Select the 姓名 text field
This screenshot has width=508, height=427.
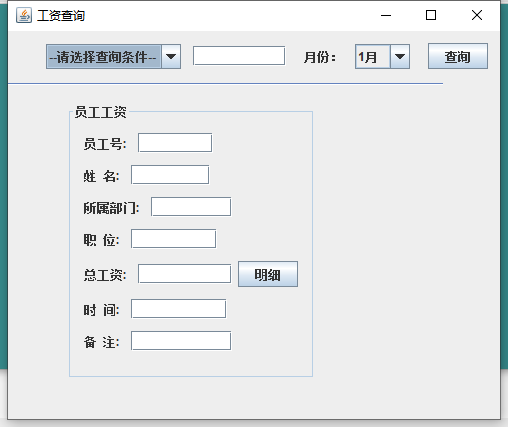(170, 174)
